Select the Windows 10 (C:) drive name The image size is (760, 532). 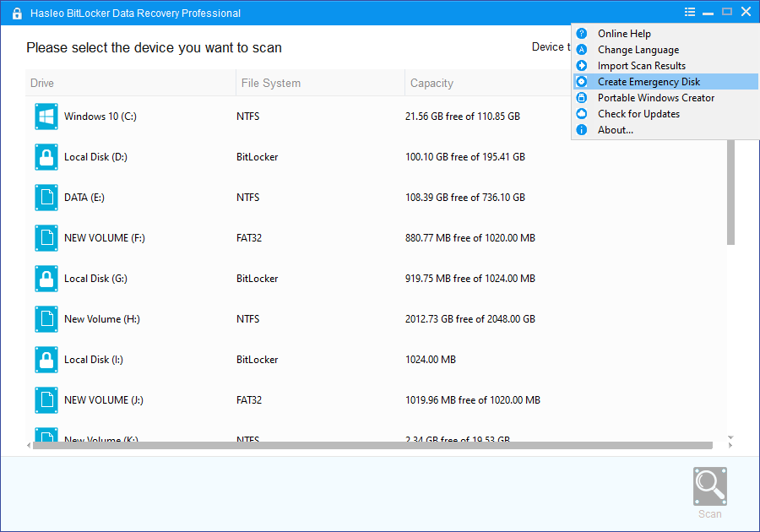100,117
